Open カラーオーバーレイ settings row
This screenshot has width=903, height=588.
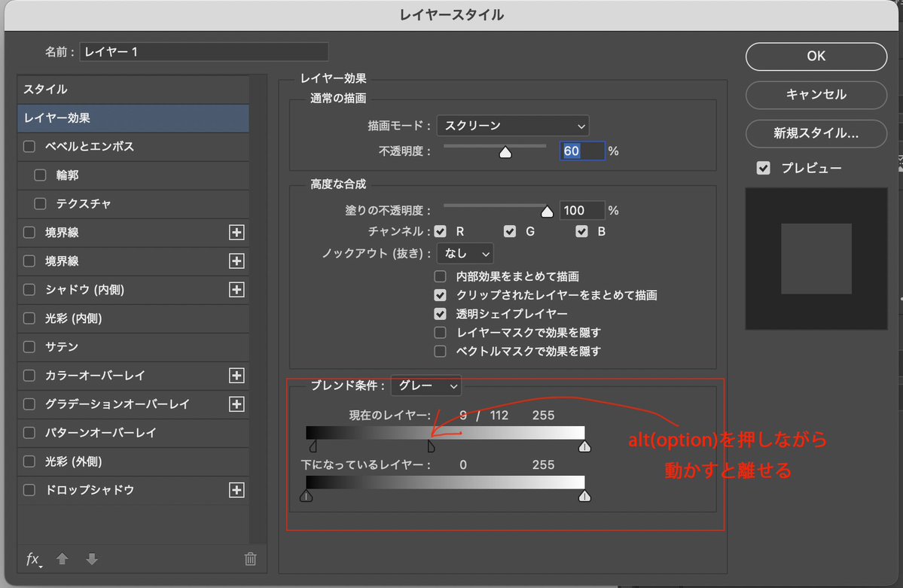pyautogui.click(x=133, y=376)
